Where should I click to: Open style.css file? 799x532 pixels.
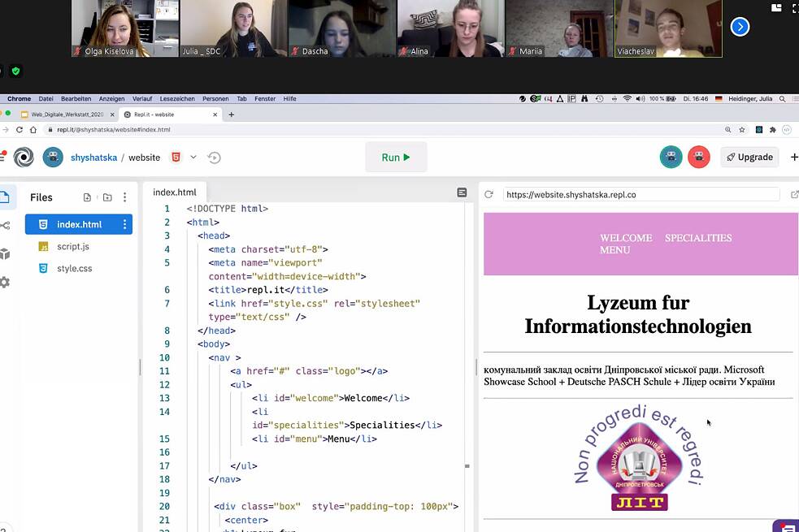coord(75,268)
